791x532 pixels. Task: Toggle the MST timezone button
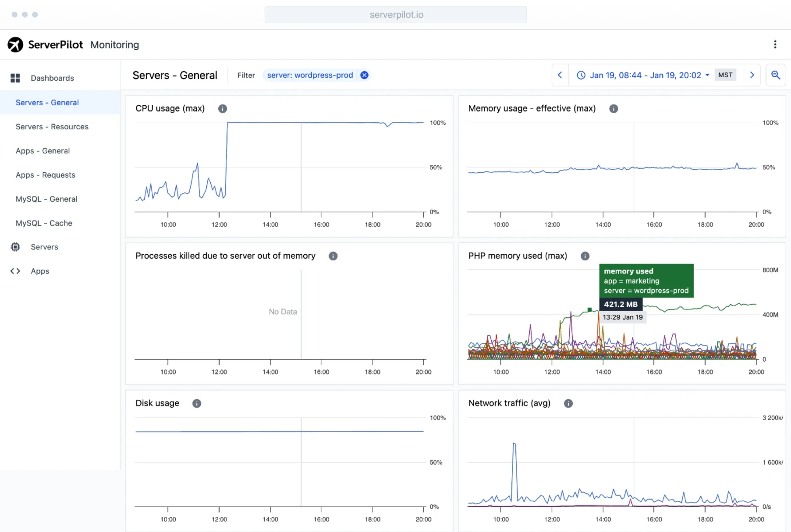(725, 75)
